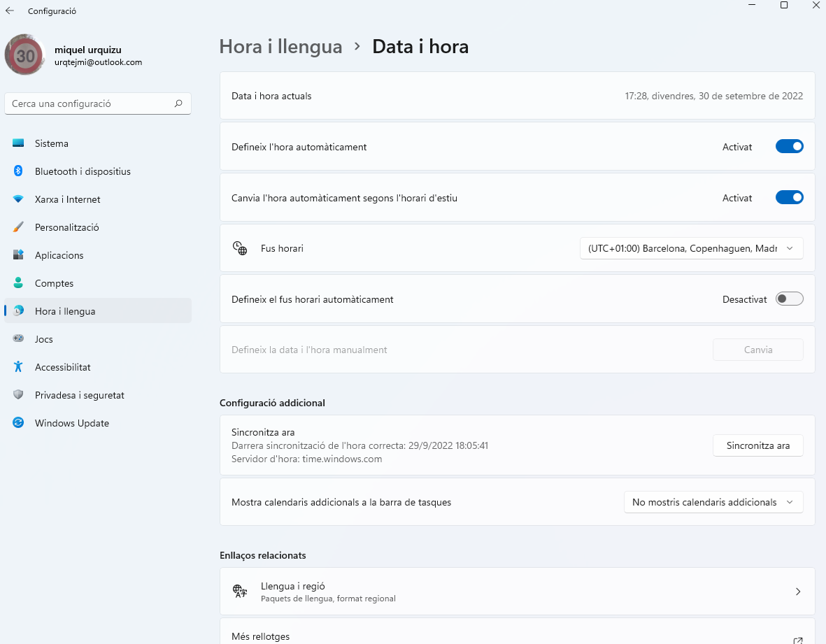Open the additional calendars dropdown

[713, 502]
